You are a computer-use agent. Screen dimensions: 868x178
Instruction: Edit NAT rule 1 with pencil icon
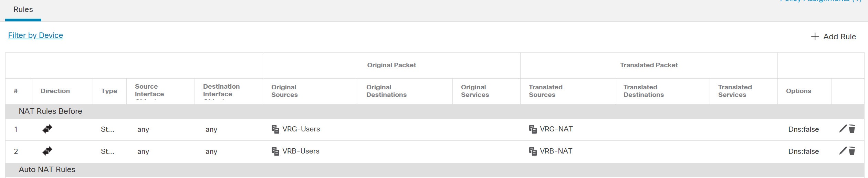843,129
